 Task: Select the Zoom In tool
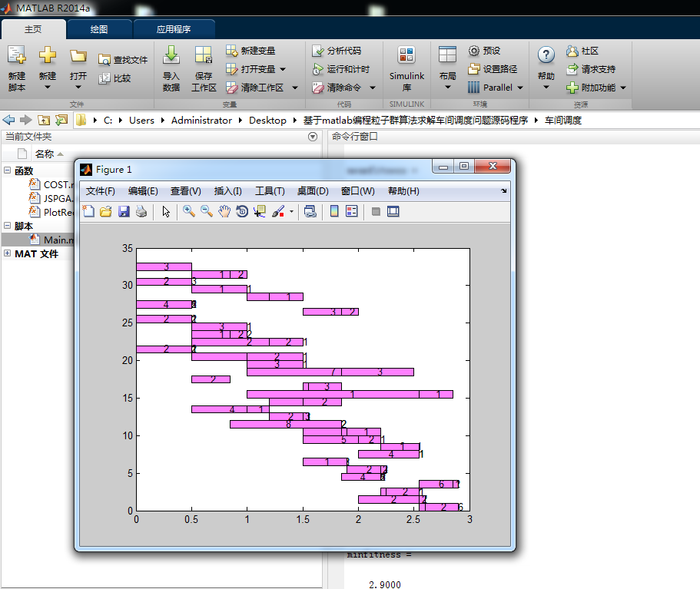(189, 211)
